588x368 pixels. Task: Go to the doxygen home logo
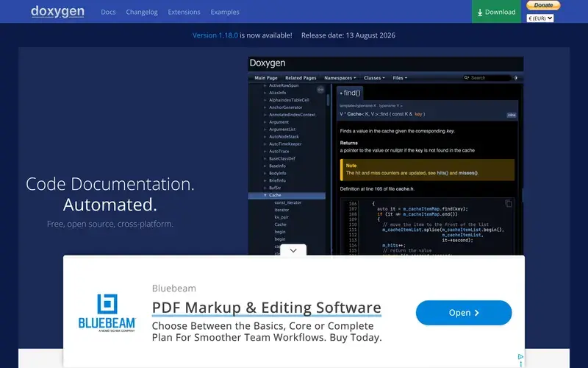(x=57, y=12)
